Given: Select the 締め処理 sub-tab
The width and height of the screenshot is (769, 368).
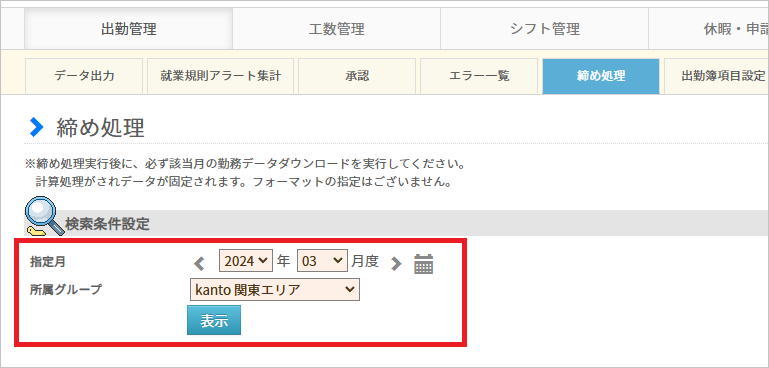Looking at the screenshot, I should point(601,76).
